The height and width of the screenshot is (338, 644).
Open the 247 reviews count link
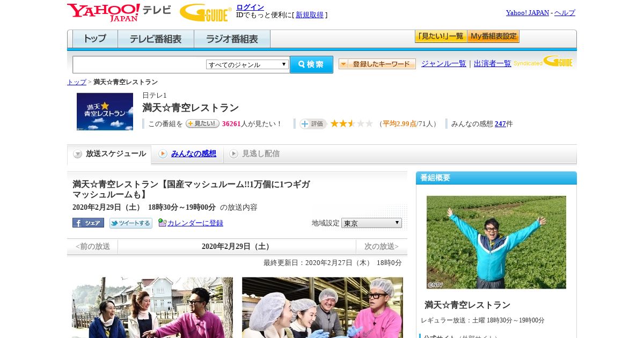[x=500, y=124]
